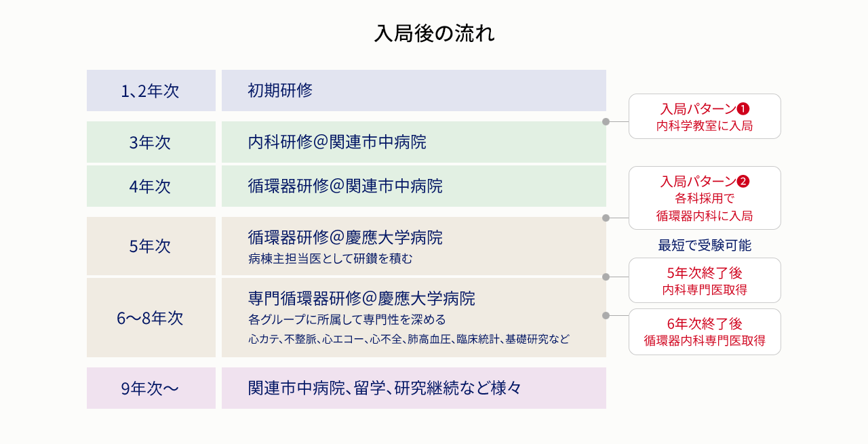This screenshot has width=868, height=444.
Task: Click the 関連市中病院、留学、研究継続など様々 row
Action: [x=414, y=388]
